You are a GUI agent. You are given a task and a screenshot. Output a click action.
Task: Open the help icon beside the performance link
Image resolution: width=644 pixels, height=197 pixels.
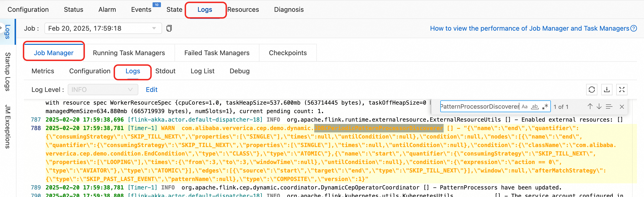(633, 29)
